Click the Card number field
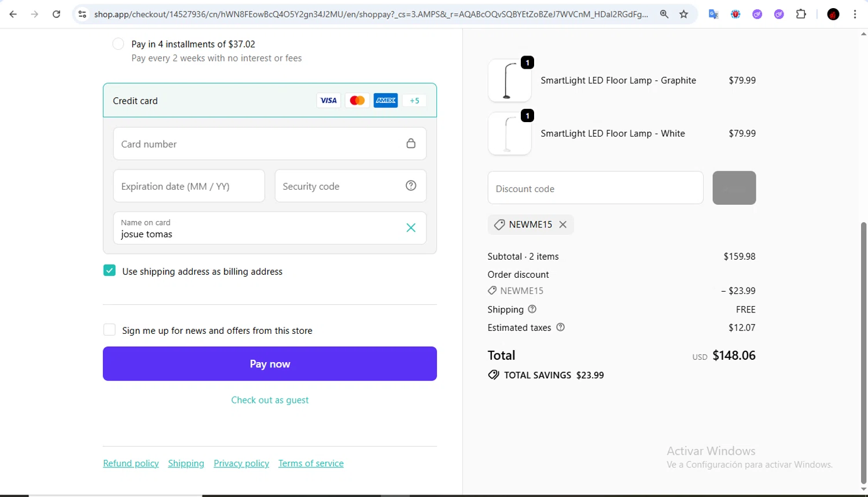 [x=270, y=143]
